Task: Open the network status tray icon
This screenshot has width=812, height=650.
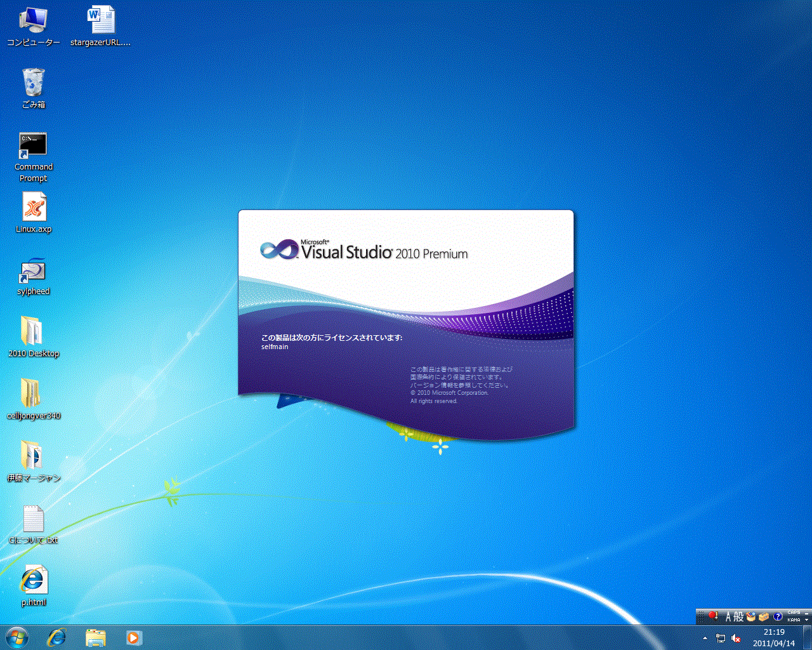Action: (x=721, y=638)
